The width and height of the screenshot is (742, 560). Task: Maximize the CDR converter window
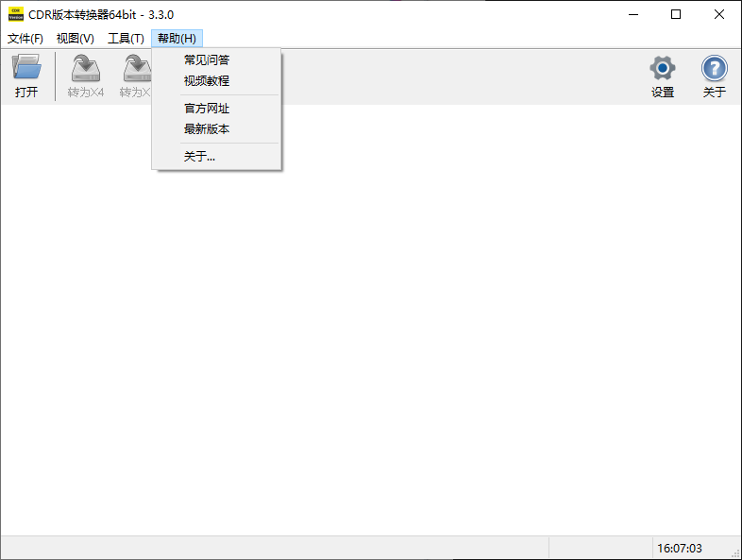click(x=676, y=14)
